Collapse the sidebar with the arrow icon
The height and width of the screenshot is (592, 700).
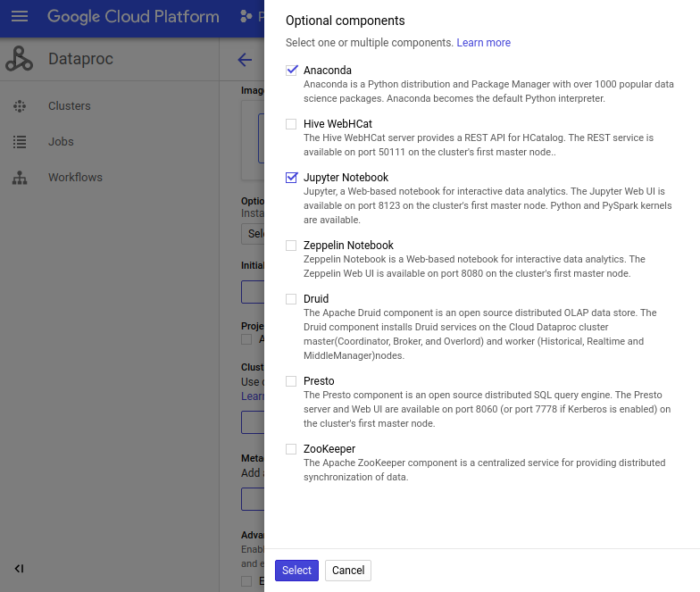pos(19,568)
